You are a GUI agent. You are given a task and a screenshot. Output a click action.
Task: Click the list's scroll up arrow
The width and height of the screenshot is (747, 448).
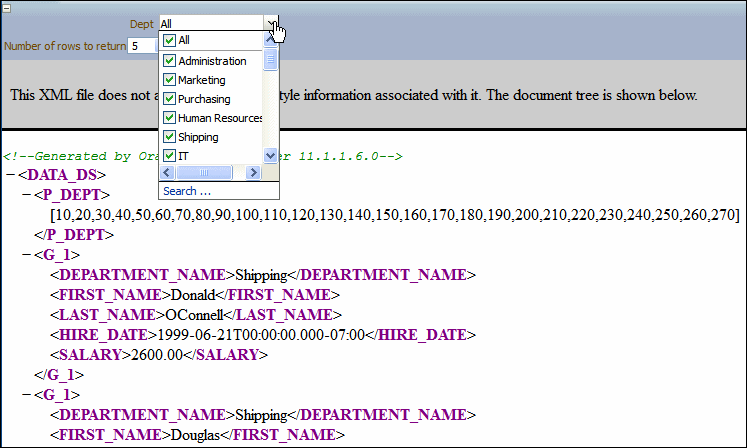(x=270, y=40)
